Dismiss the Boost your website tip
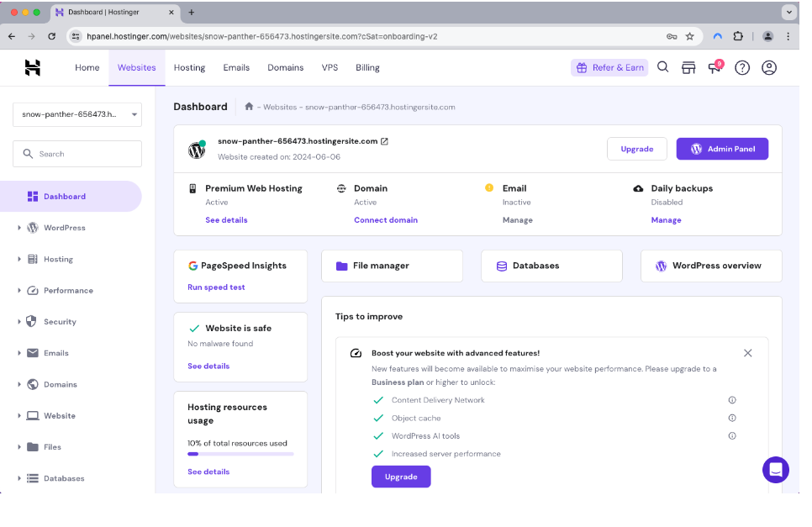 coord(748,353)
